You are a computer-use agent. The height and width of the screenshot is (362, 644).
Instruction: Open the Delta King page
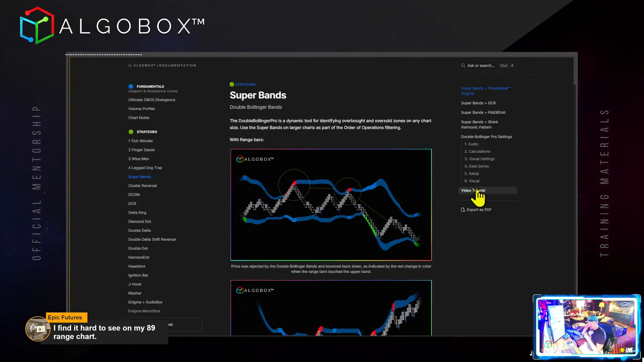(137, 213)
